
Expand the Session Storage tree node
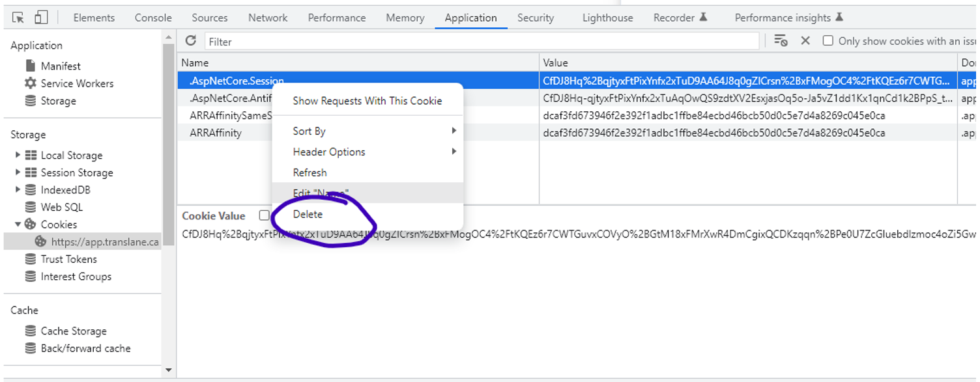pos(18,172)
